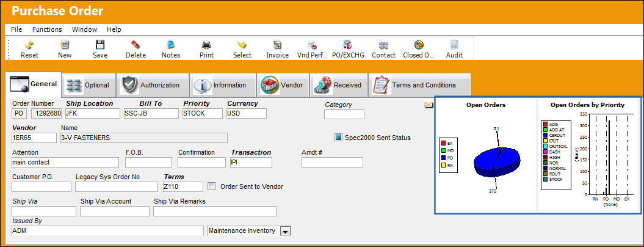This screenshot has width=644, height=247.
Task: Click the Attention field main contact
Action: [x=65, y=162]
